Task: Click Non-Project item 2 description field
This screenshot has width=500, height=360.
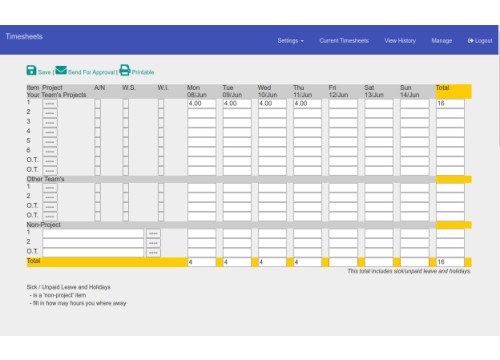Action: pyautogui.click(x=93, y=243)
